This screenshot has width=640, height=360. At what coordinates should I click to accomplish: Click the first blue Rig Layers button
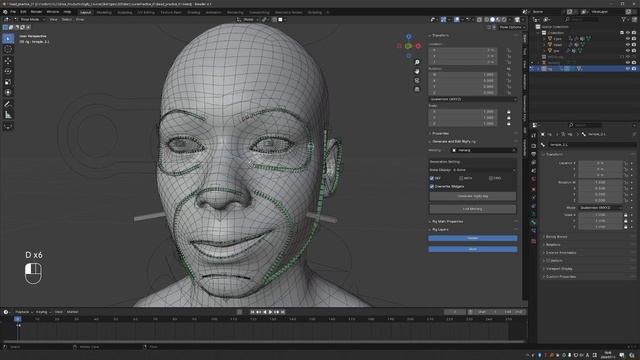pyautogui.click(x=473, y=238)
